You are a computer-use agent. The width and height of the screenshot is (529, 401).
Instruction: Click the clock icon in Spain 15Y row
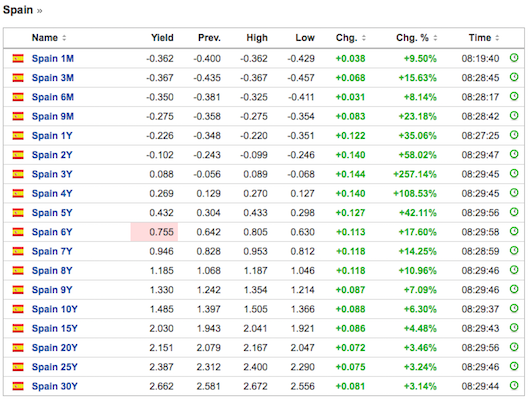coord(513,327)
